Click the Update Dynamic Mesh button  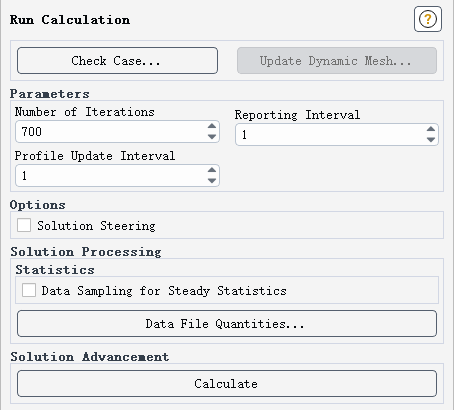pos(337,61)
